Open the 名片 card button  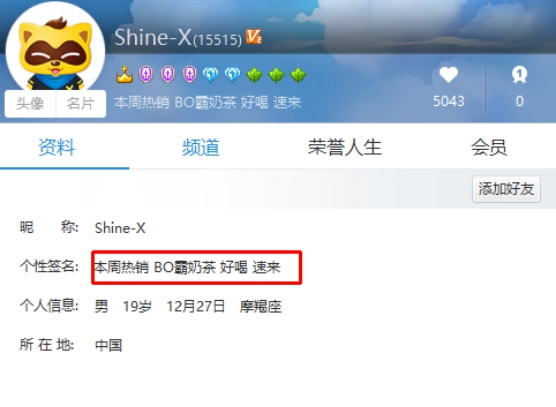coord(81,104)
